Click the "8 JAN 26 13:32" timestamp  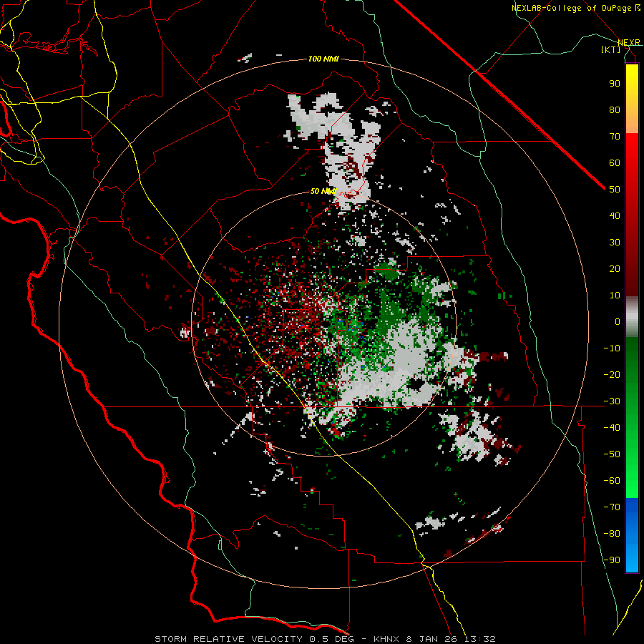click(x=451, y=639)
